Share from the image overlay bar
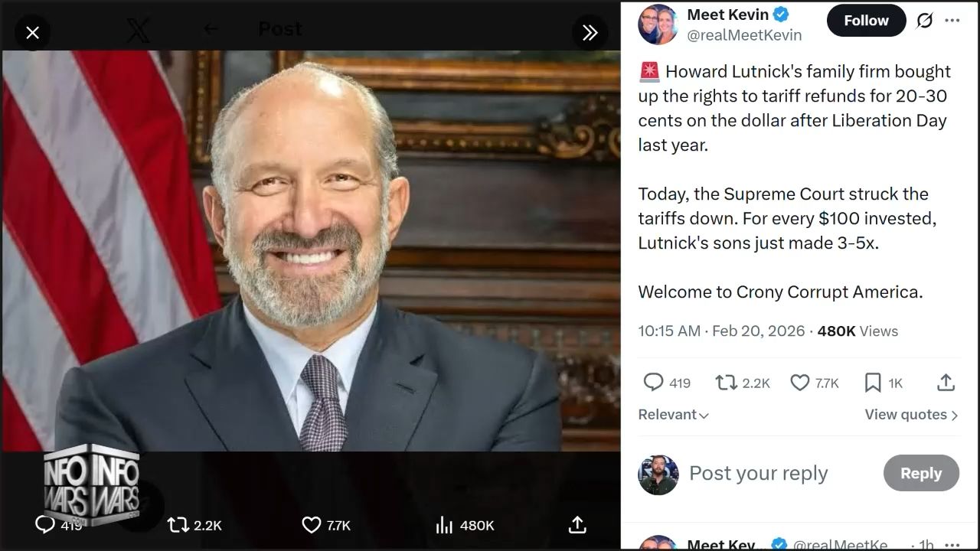Image resolution: width=980 pixels, height=551 pixels. click(577, 525)
